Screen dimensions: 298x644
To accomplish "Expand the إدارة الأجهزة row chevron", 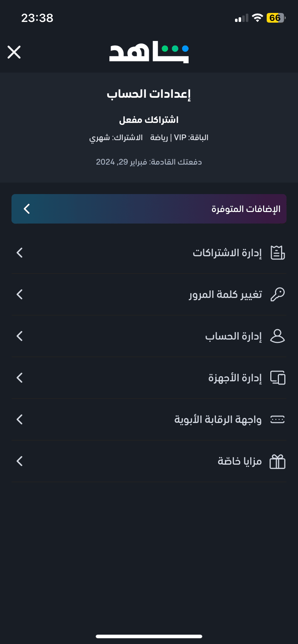I will pos(20,378).
